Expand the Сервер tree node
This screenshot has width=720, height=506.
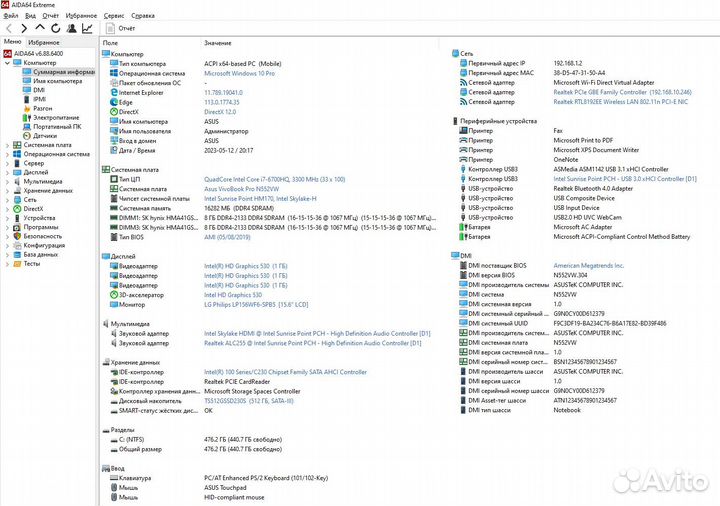(7, 163)
